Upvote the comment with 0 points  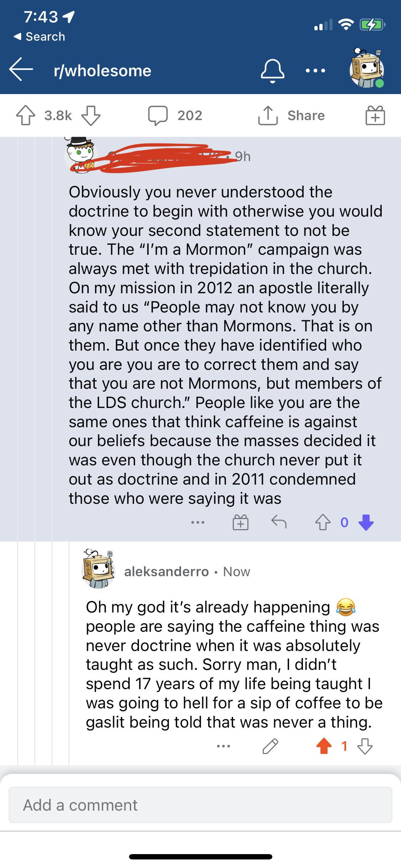pyautogui.click(x=323, y=523)
